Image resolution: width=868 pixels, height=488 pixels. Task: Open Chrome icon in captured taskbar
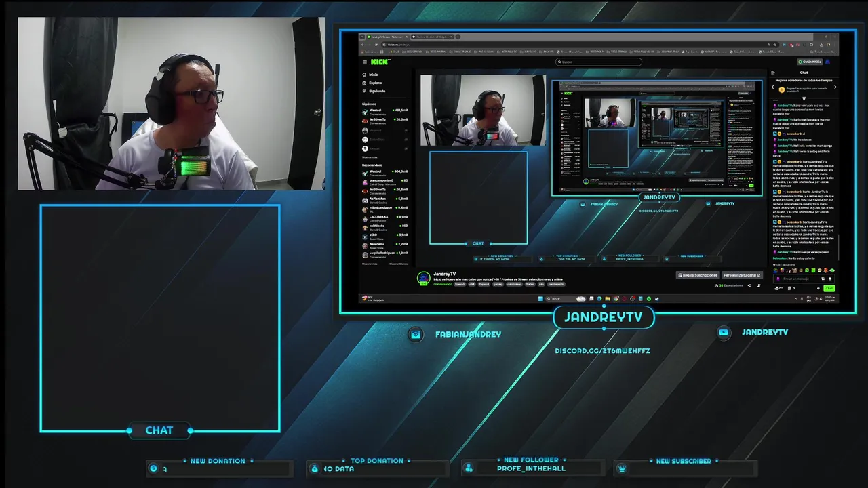point(616,299)
